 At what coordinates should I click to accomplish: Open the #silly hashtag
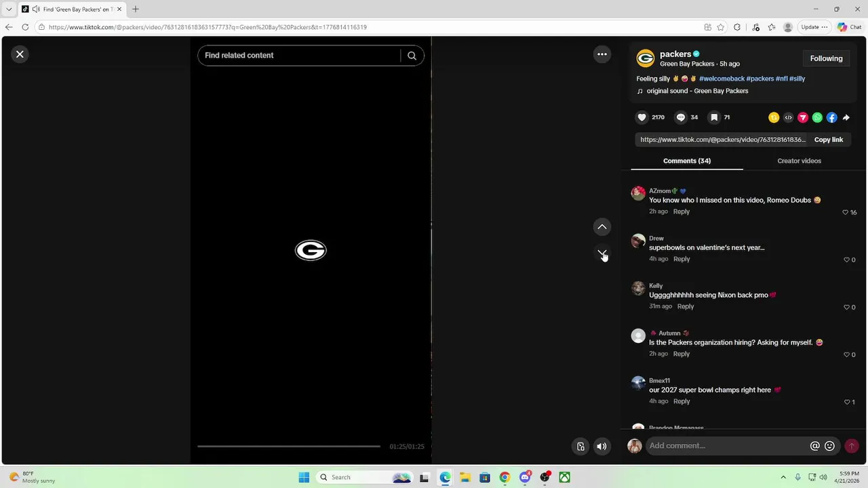click(797, 79)
